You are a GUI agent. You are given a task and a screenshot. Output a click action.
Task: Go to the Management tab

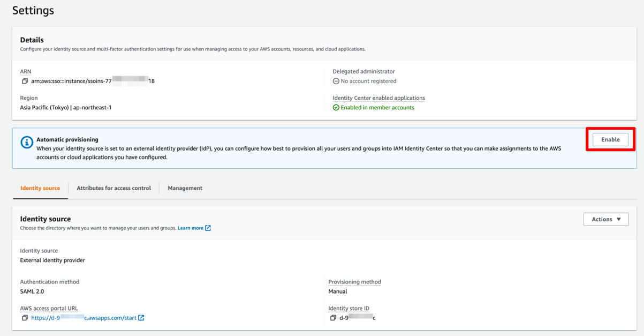tap(185, 188)
